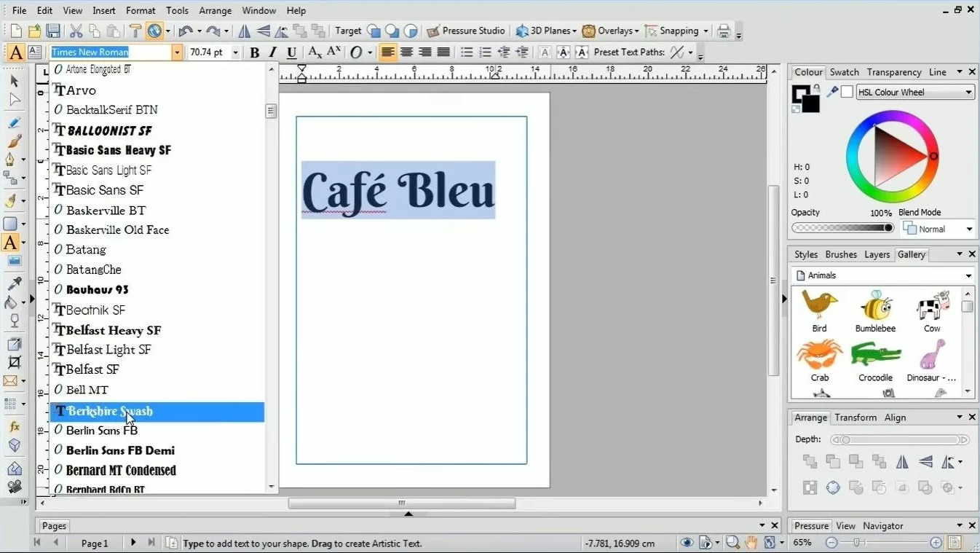Click the Zoom In plus button

pos(936,543)
